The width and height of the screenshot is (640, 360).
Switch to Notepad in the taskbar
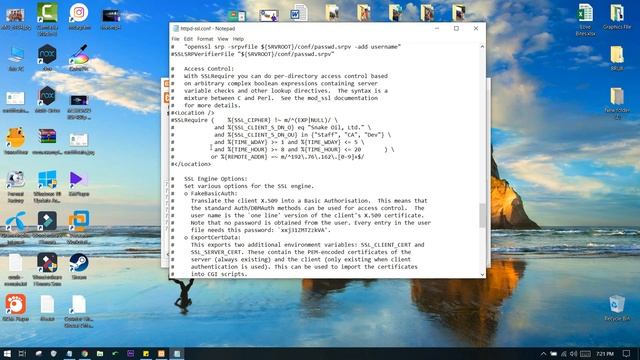(x=177, y=353)
